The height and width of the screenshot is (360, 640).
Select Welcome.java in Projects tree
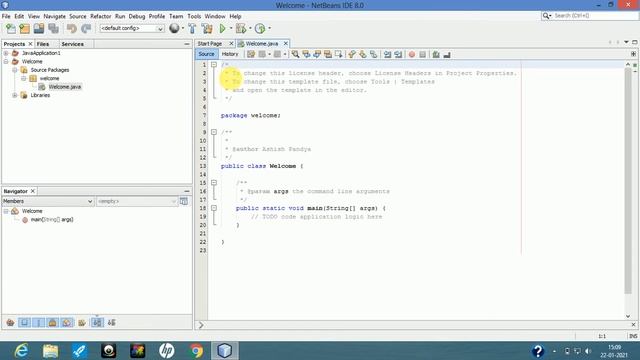click(65, 87)
